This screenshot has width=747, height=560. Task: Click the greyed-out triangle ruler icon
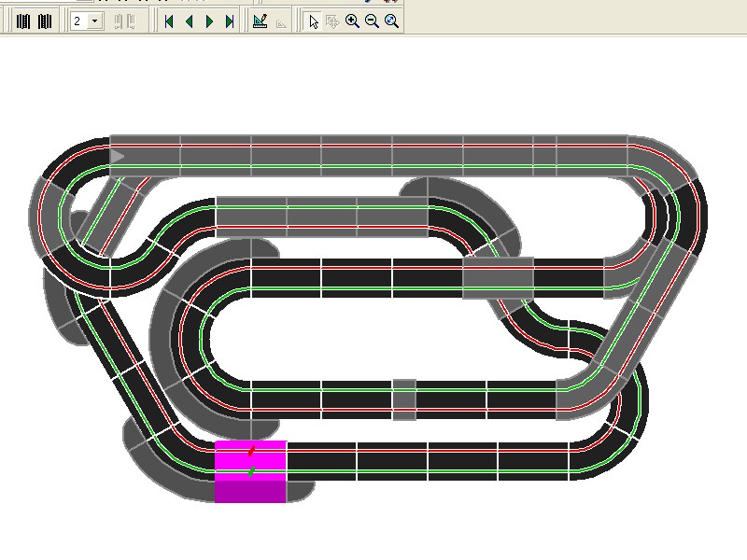pyautogui.click(x=279, y=21)
